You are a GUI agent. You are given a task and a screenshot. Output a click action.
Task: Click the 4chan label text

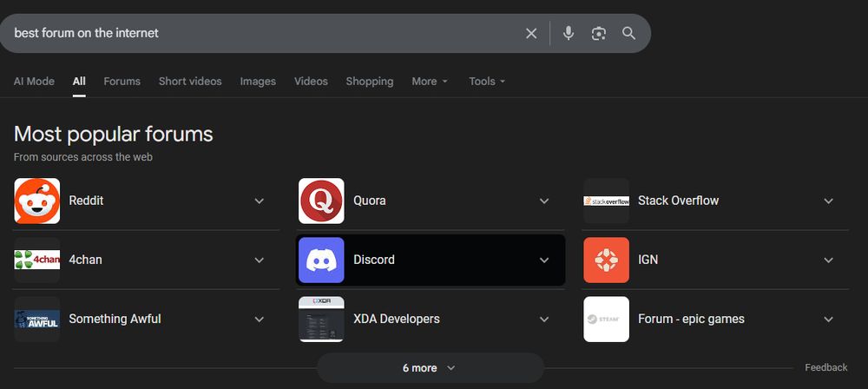click(x=85, y=260)
